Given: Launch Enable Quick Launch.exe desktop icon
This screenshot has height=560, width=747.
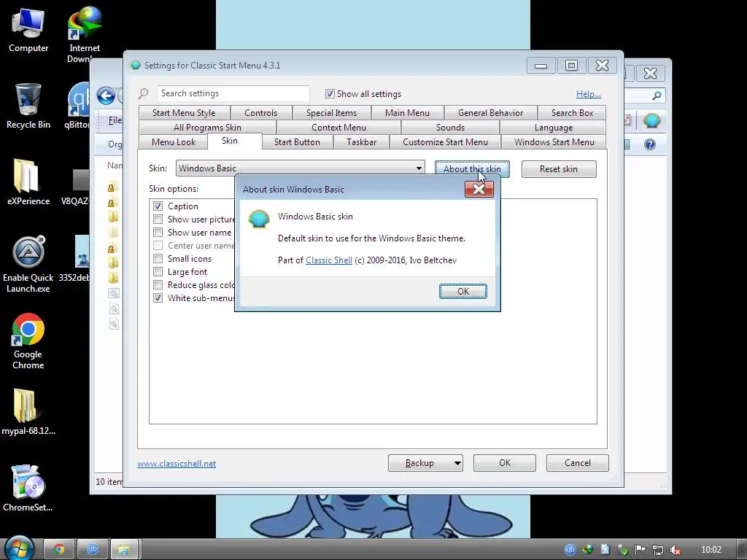Looking at the screenshot, I should tap(28, 264).
